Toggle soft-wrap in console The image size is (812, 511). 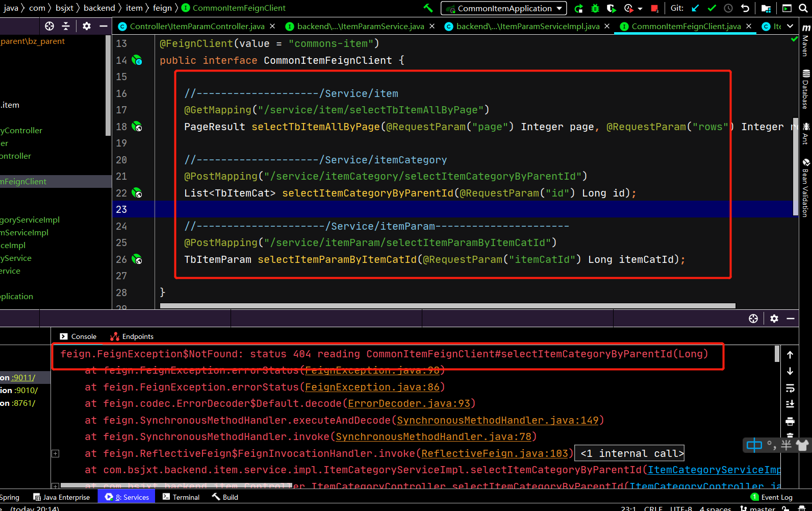pos(790,388)
